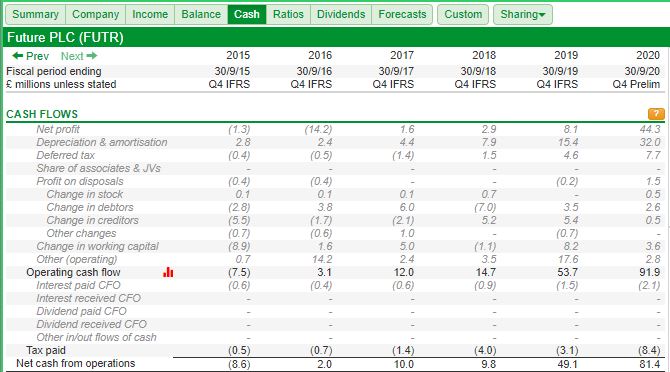Click the Change in stock row label
Viewport: 670px width, 372px height.
point(85,194)
